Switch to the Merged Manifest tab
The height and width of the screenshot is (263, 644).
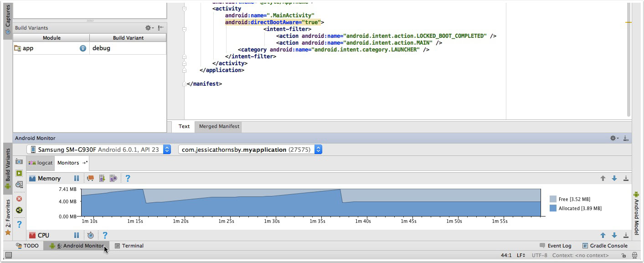point(218,126)
